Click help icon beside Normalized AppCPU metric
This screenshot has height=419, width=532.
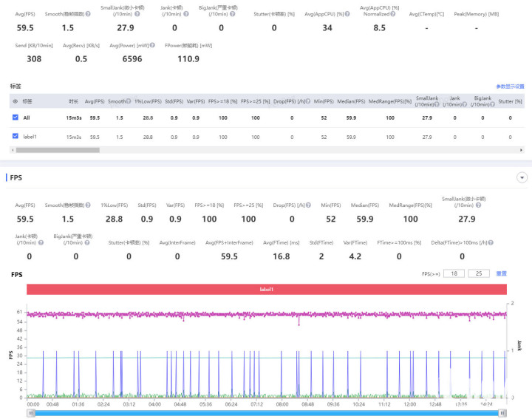[393, 14]
